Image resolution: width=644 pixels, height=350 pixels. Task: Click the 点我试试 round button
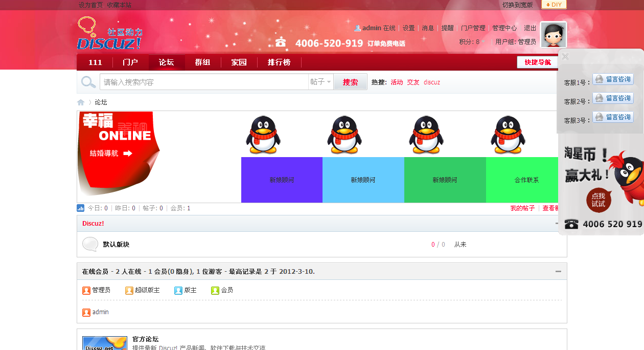click(x=599, y=200)
